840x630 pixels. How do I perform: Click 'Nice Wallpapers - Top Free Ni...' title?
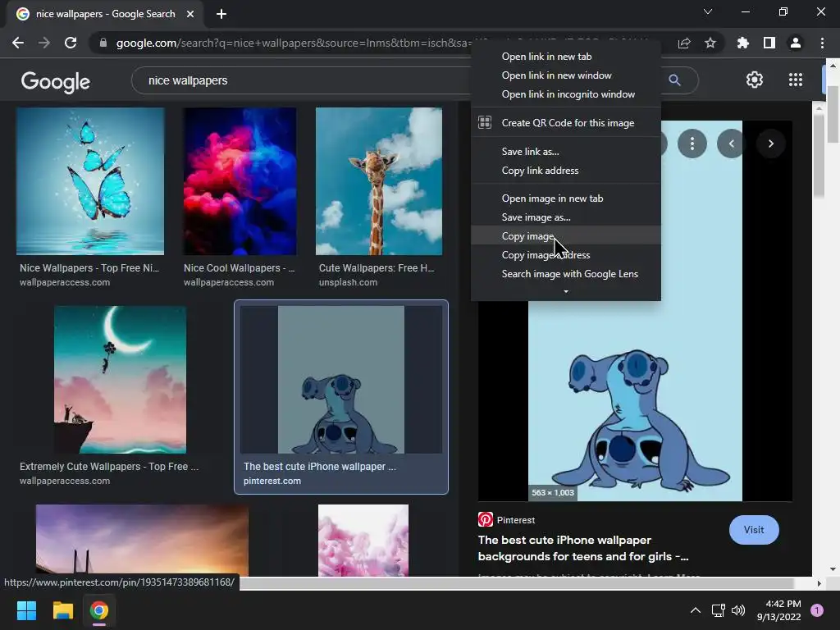point(89,268)
